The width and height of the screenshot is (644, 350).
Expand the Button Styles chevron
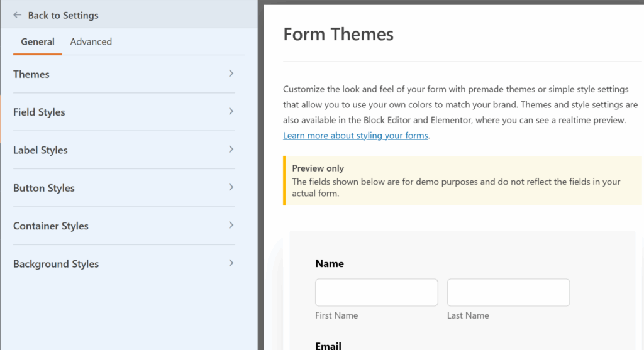pos(231,187)
